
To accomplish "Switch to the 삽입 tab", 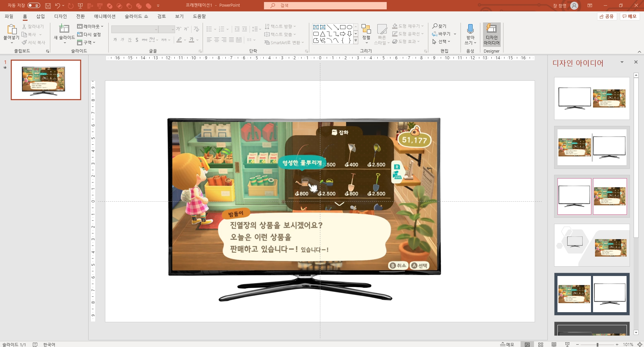I will [40, 16].
